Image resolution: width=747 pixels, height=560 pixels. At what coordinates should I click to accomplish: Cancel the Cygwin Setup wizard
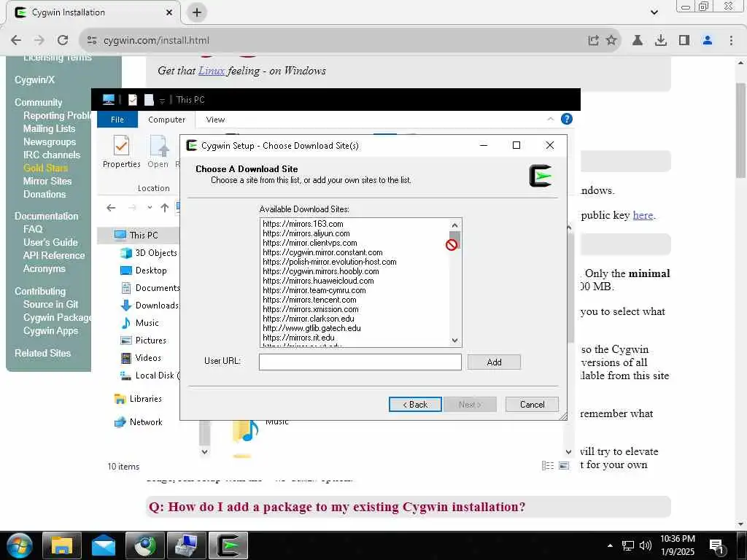pyautogui.click(x=532, y=404)
